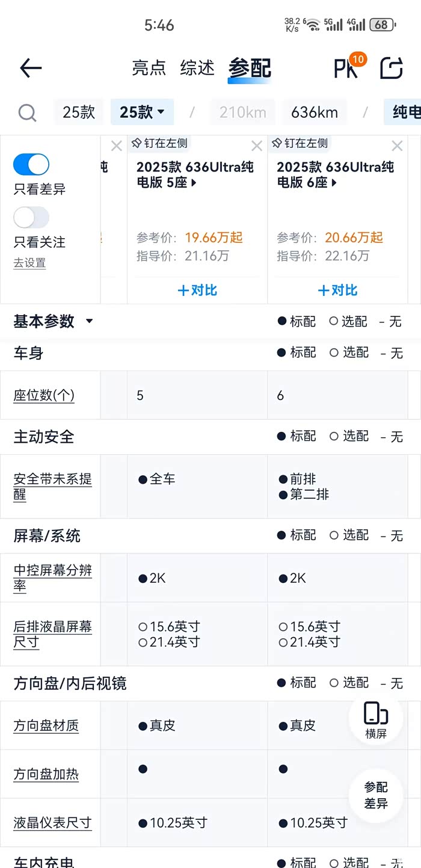
Task: Enable the 只看关注 toggle
Action: point(31,217)
